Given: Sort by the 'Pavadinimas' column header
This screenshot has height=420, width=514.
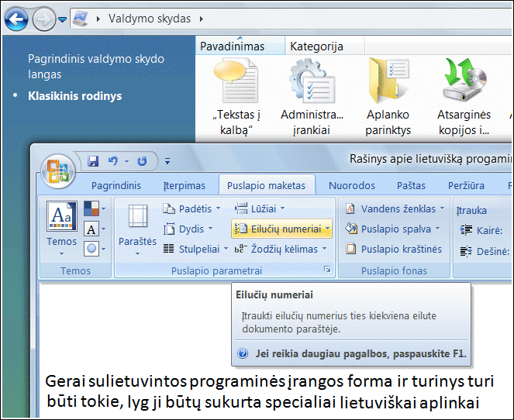Looking at the screenshot, I should 240,46.
